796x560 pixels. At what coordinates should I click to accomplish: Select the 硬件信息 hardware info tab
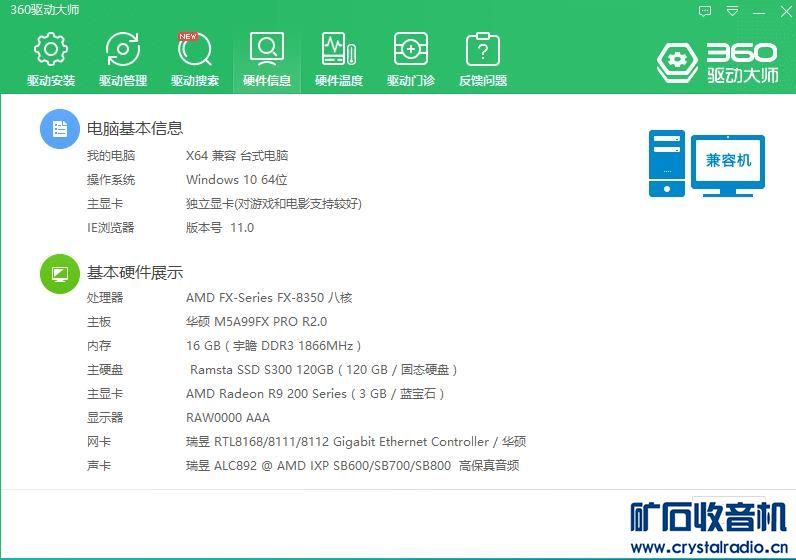[x=267, y=59]
